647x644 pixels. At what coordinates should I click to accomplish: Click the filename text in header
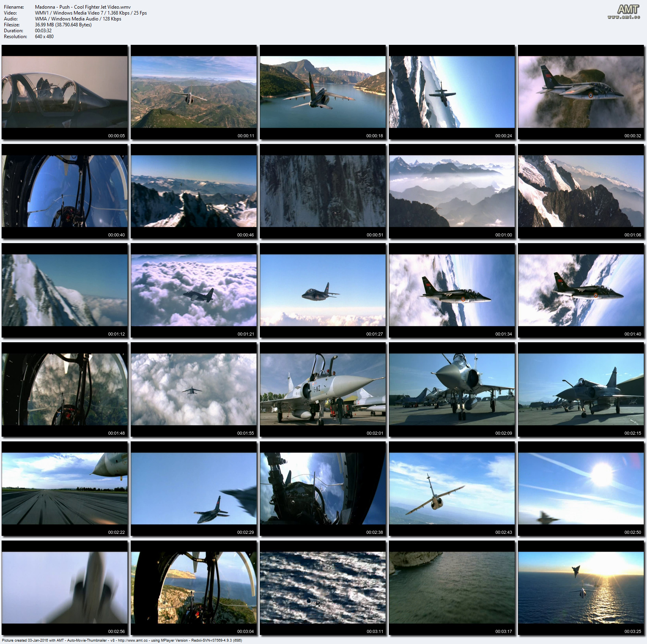click(x=83, y=7)
